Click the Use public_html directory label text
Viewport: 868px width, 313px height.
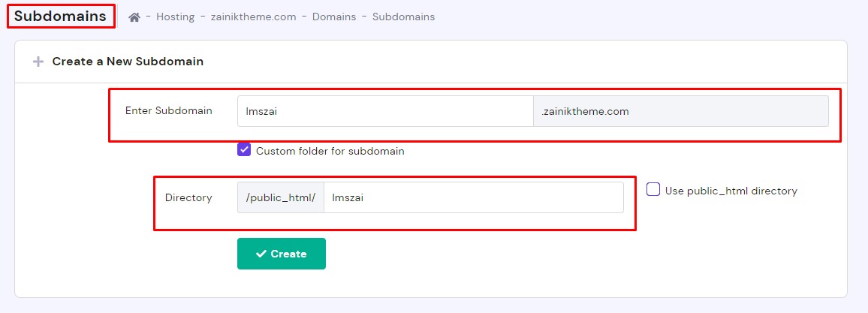coord(731,191)
